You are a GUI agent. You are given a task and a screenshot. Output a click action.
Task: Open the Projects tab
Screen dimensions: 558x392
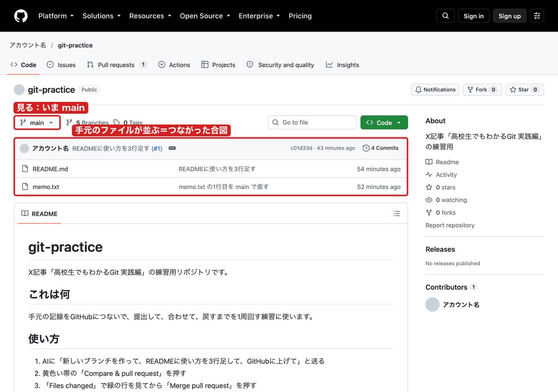click(x=218, y=65)
